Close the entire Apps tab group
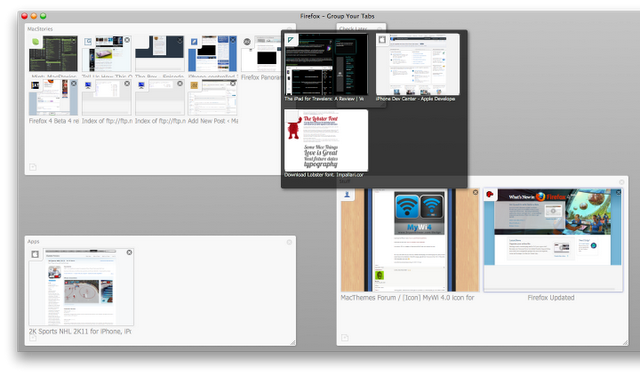Image resolution: width=640 pixels, height=376 pixels. pyautogui.click(x=289, y=242)
